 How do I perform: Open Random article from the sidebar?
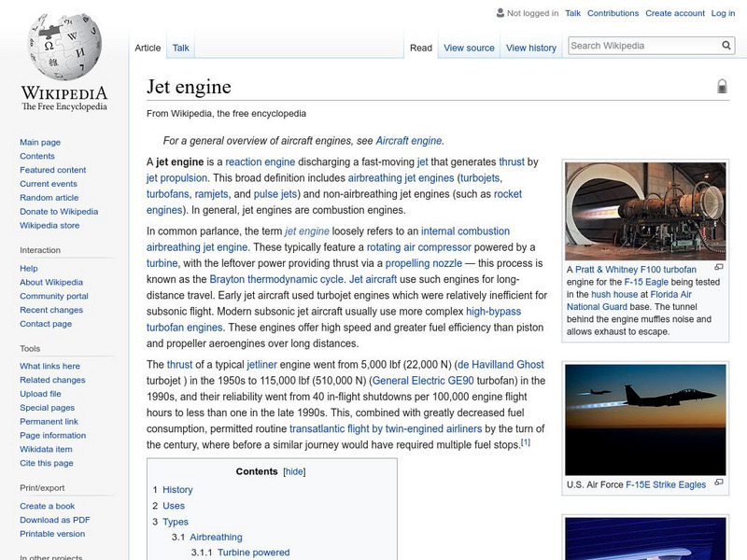(x=49, y=198)
